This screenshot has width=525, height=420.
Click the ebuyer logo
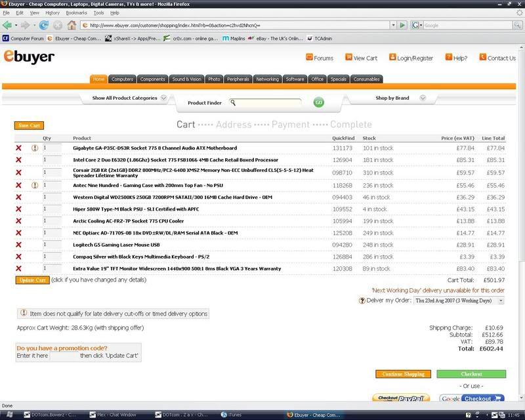point(29,56)
